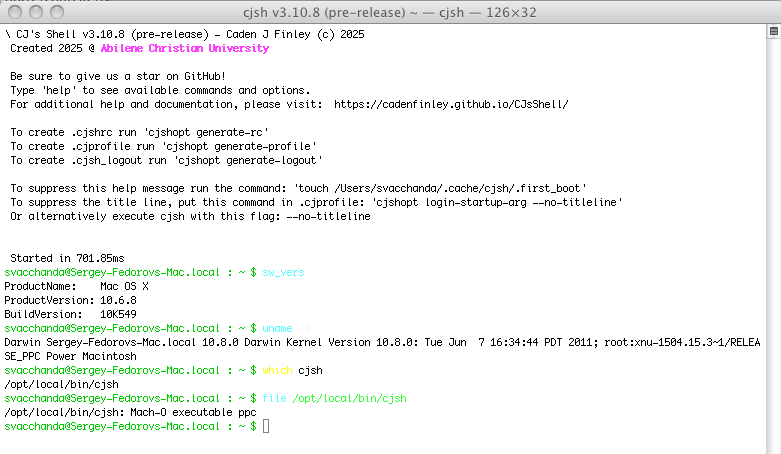
Task: Click 'ProductVersion: 10.6.8' line
Action: (70, 301)
